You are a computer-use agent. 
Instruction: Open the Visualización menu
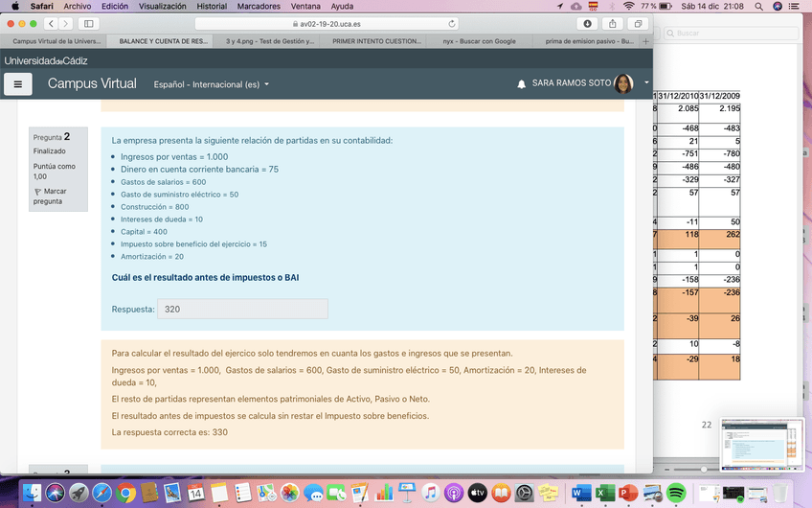click(162, 6)
